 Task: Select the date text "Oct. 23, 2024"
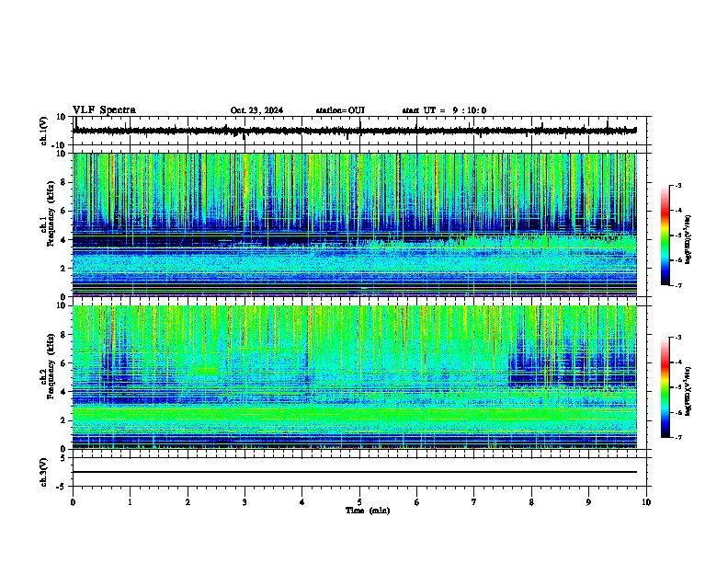pos(256,110)
